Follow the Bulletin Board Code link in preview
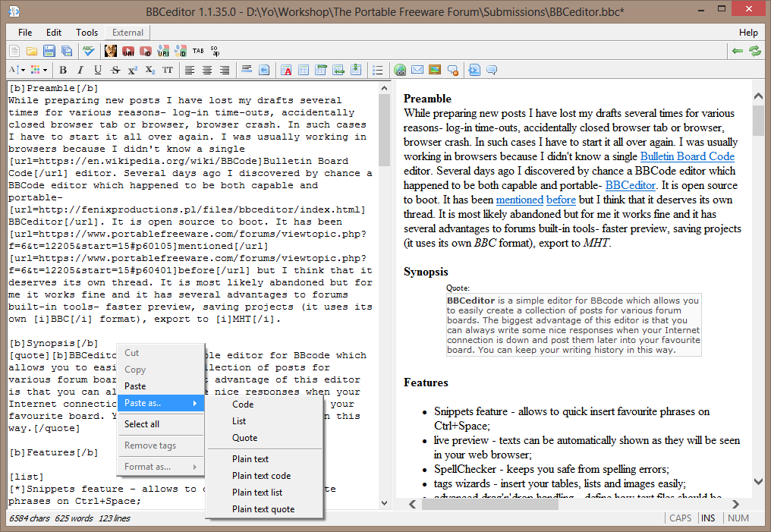The width and height of the screenshot is (771, 532). click(688, 156)
